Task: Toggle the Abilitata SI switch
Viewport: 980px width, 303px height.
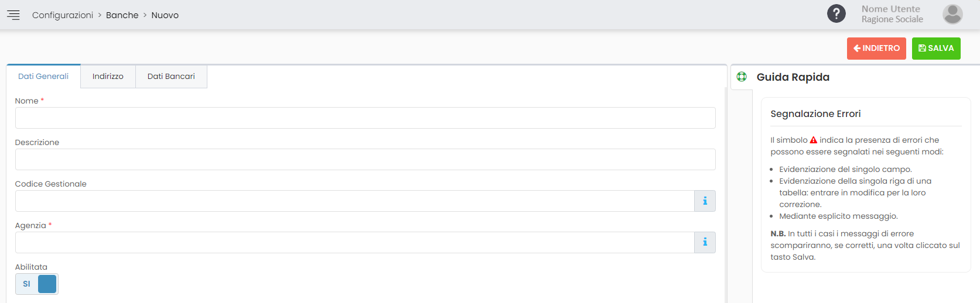Action: (x=37, y=284)
